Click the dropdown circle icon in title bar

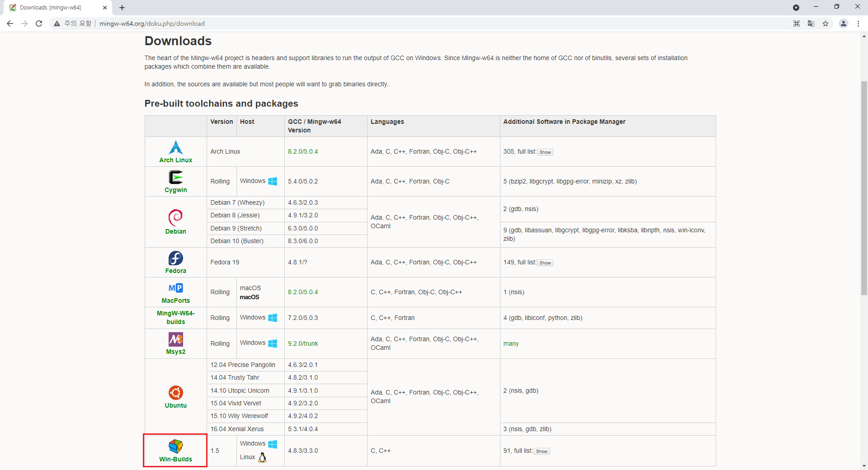[796, 8]
